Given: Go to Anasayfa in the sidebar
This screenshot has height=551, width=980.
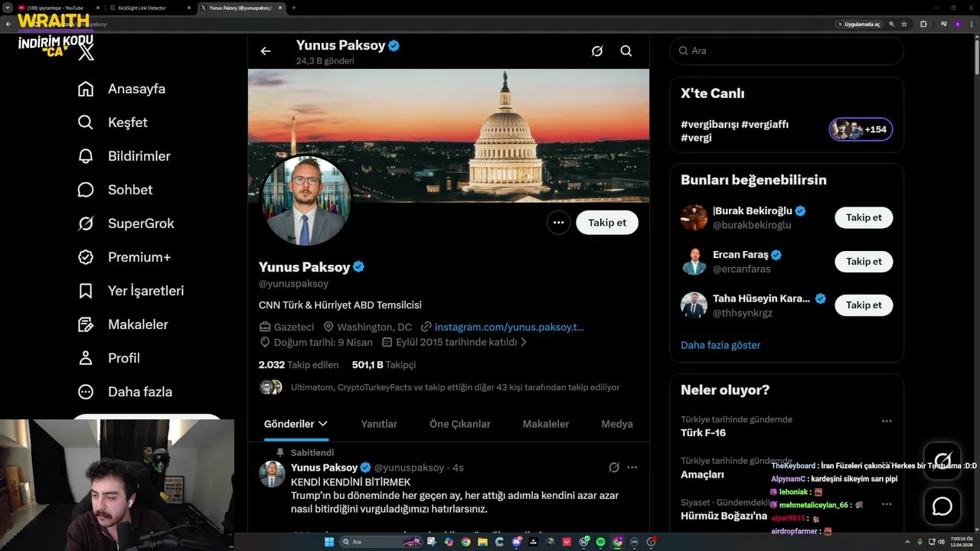Looking at the screenshot, I should pos(122,89).
